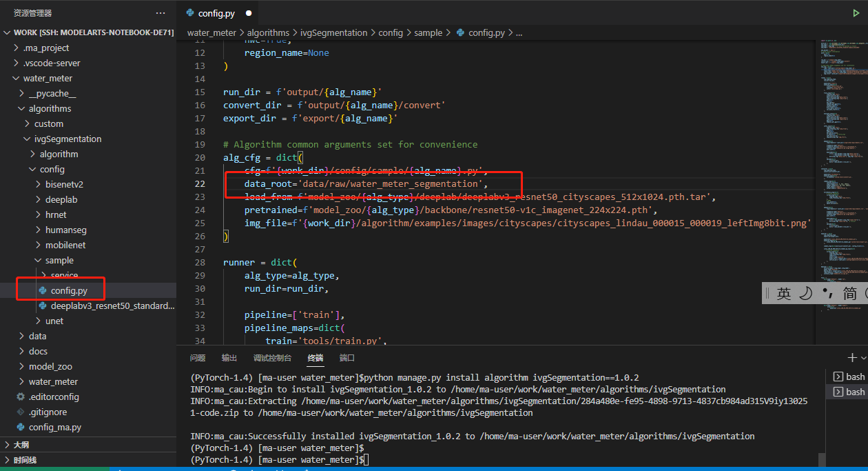This screenshot has width=868, height=471.
Task: Select the non-highlighted bash terminal entry
Action: [848, 377]
